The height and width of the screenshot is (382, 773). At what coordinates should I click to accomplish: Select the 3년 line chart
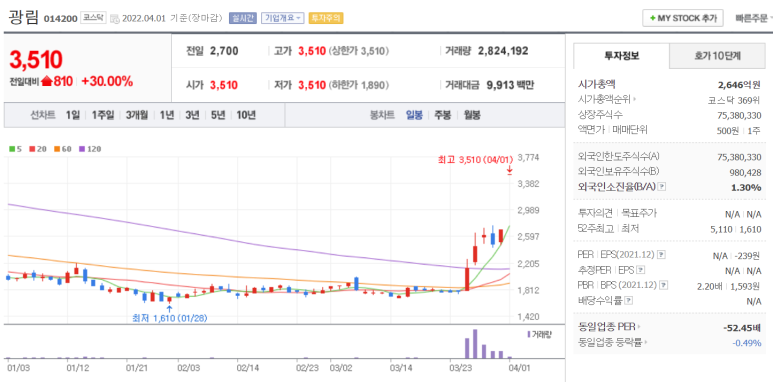[x=192, y=115]
